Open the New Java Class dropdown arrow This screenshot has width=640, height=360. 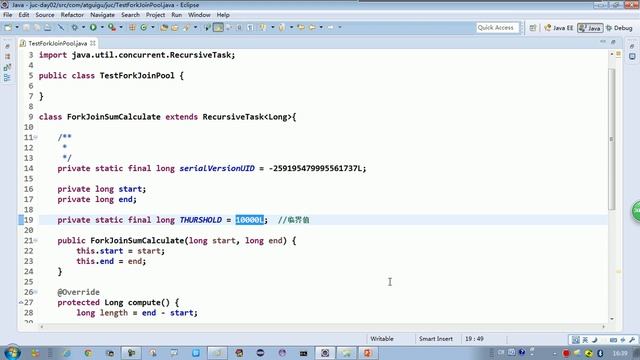click(x=153, y=27)
